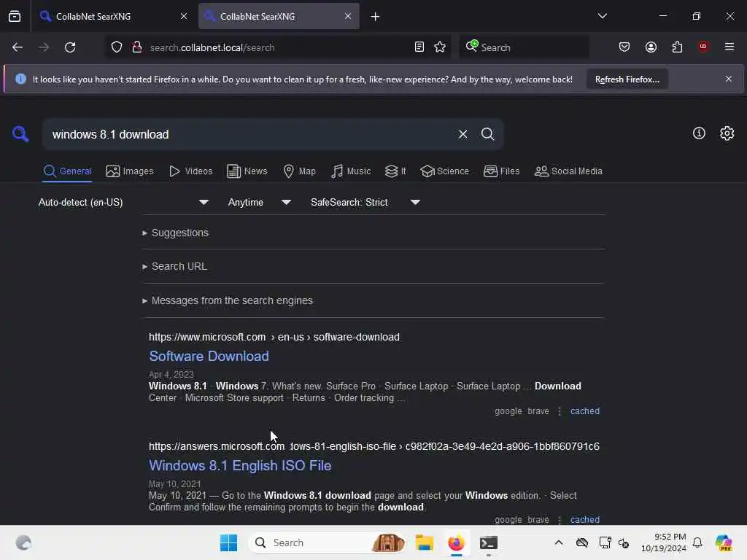Image resolution: width=747 pixels, height=560 pixels.
Task: Switch to the Images category
Action: coord(130,171)
